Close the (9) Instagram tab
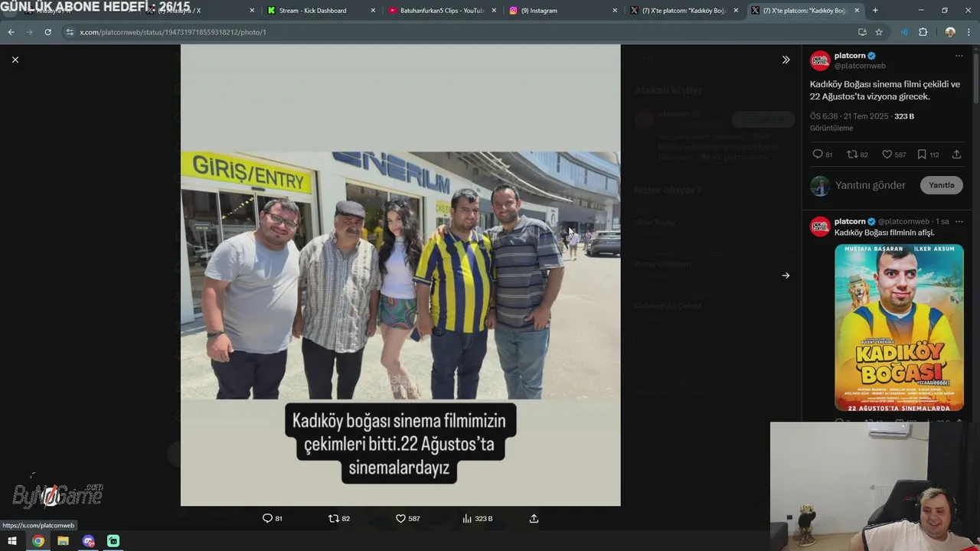The height and width of the screenshot is (551, 980). (615, 11)
